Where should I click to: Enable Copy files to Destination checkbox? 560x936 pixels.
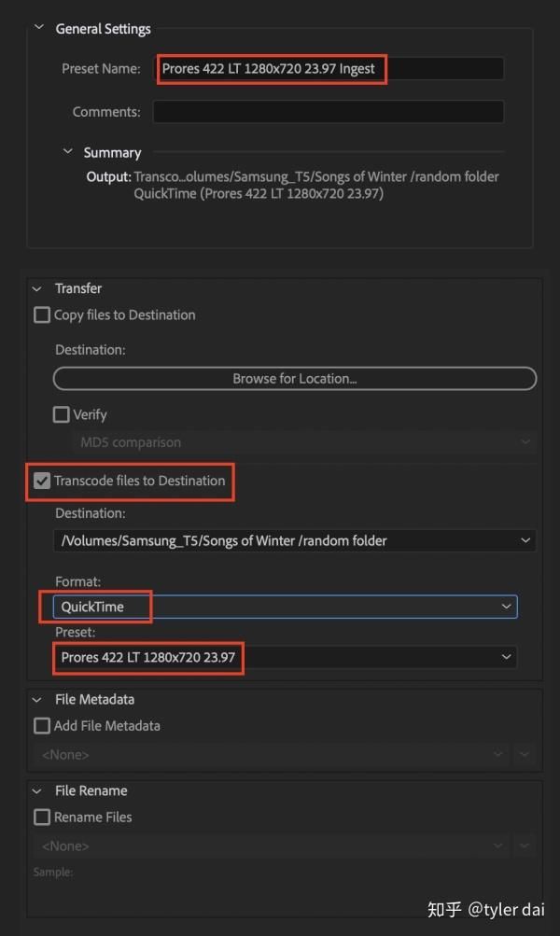tap(42, 315)
